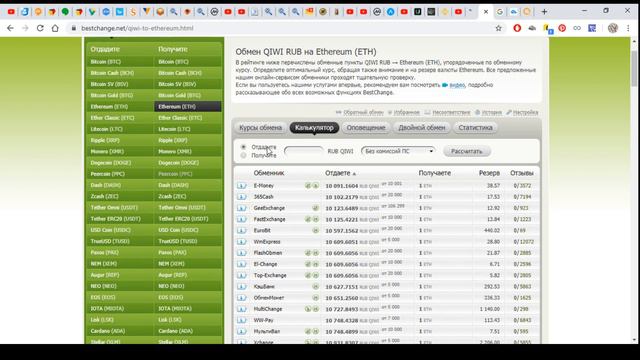Open info icon for EuroBit exchanger
Screen dimensions: 640x360
point(242,231)
